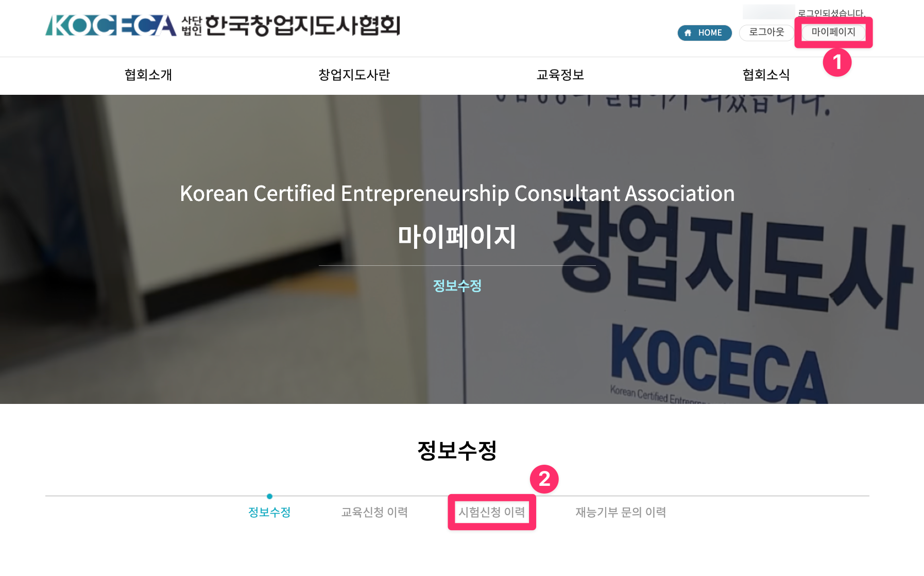The height and width of the screenshot is (576, 924).
Task: Click the KOCECA logo emblem
Action: click(111, 25)
